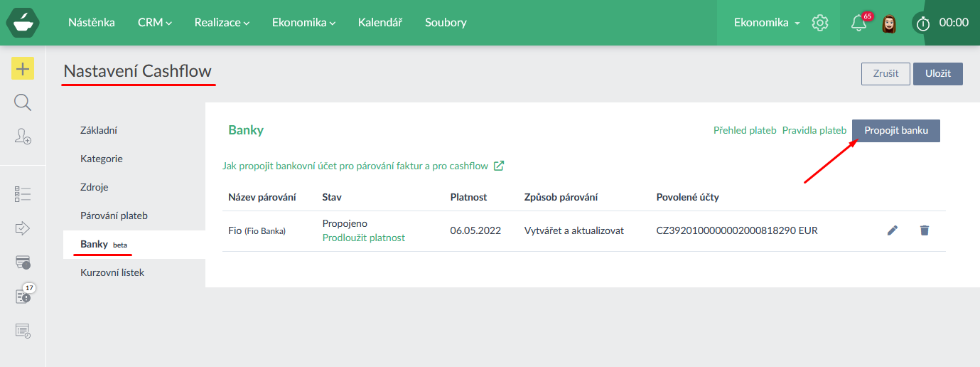Save settings with Uložit button
Viewport: 980px width, 367px height.
point(937,74)
